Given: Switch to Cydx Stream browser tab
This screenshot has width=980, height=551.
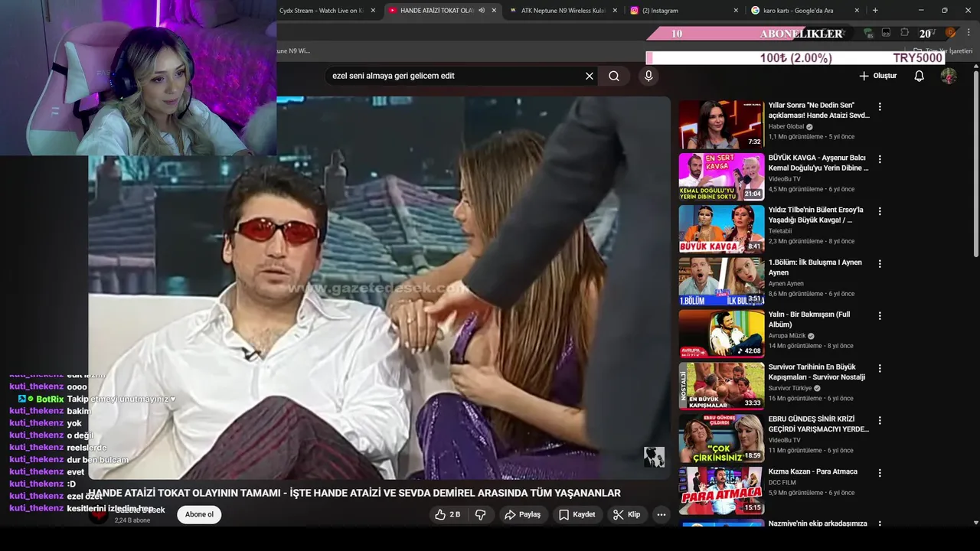Looking at the screenshot, I should [x=321, y=11].
